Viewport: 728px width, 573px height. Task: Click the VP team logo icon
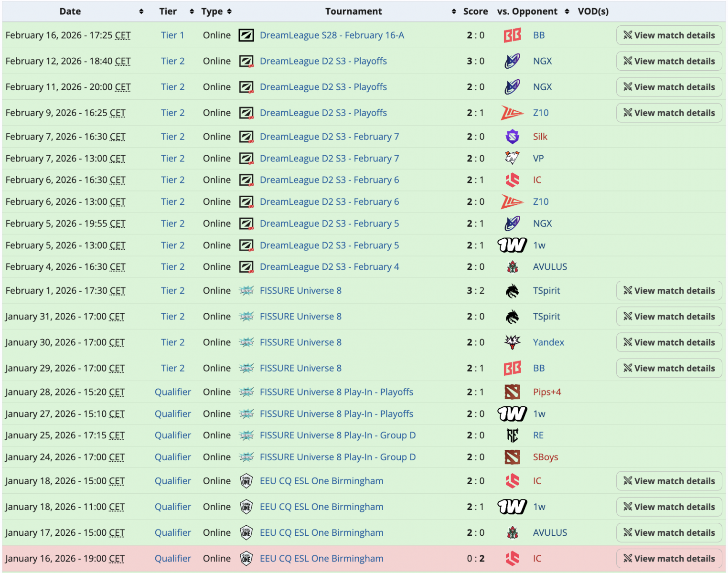[x=512, y=159]
